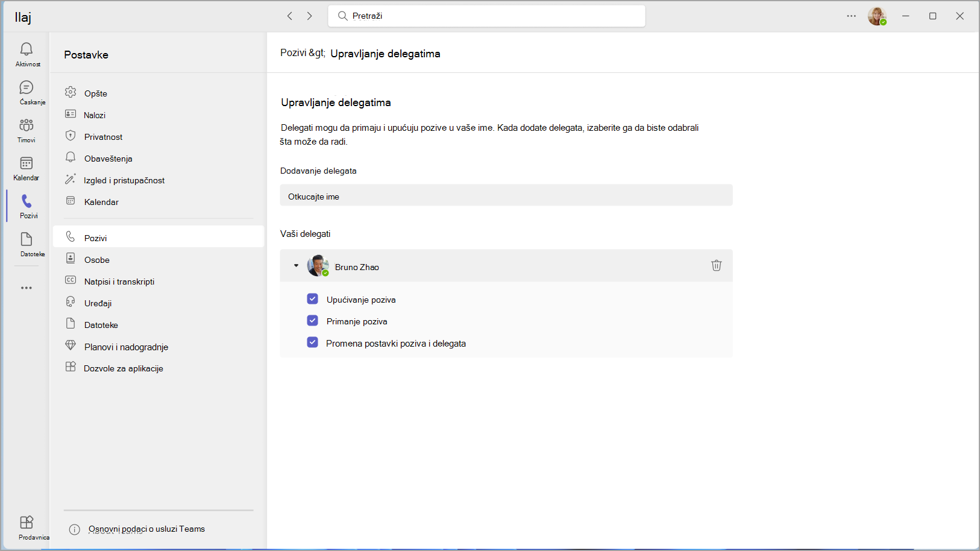980x551 pixels.
Task: Open the Opšte gear settings
Action: tap(71, 92)
